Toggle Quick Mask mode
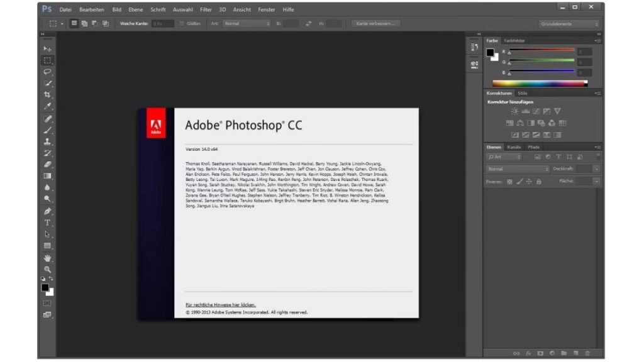The height and width of the screenshot is (362, 644). click(x=47, y=303)
